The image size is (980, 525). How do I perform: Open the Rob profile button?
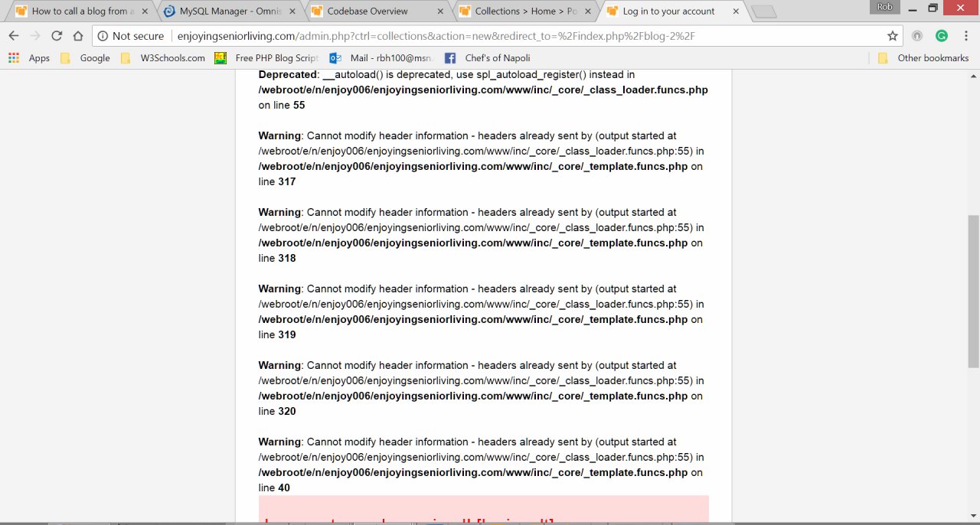point(884,6)
